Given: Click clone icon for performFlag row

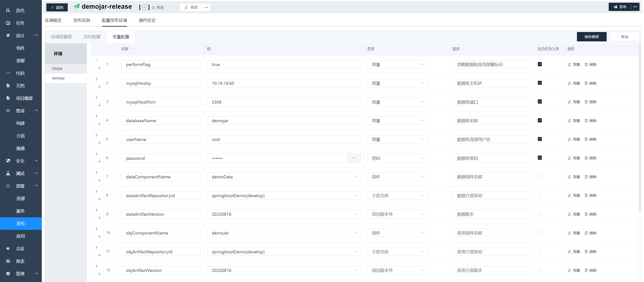Looking at the screenshot, I should pos(569,64).
